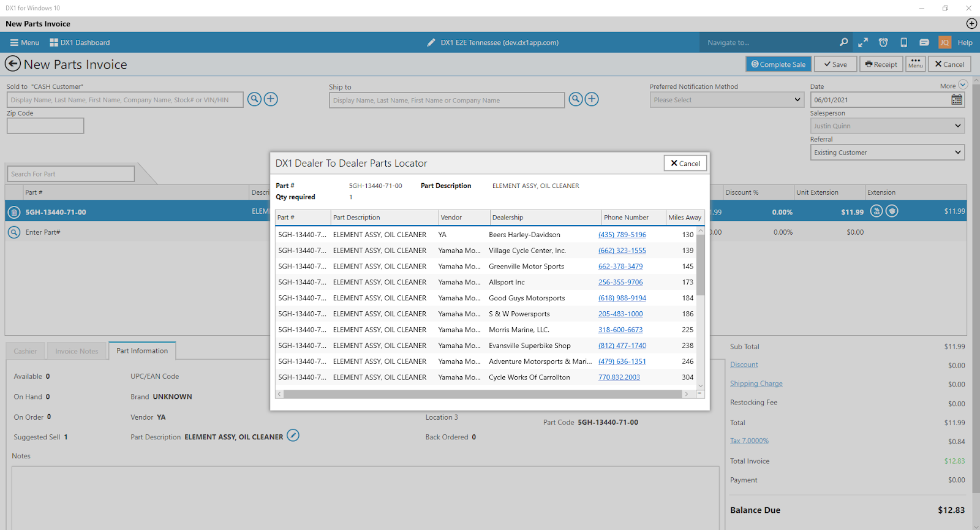This screenshot has width=980, height=530.
Task: Open the Help menu
Action: click(x=965, y=42)
